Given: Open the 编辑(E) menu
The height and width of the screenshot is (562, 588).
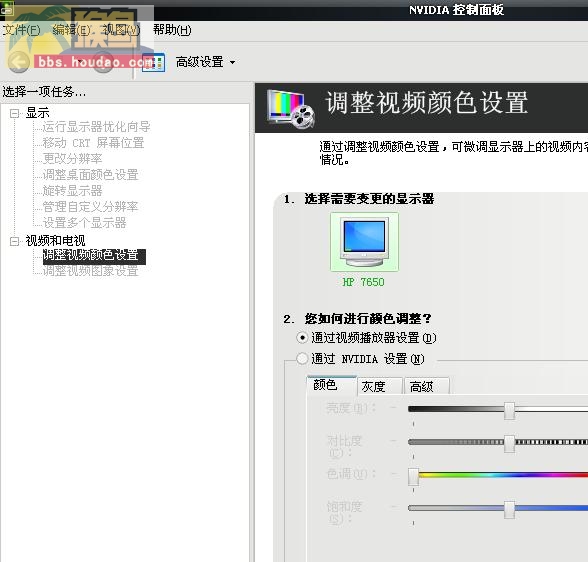Looking at the screenshot, I should (x=71, y=30).
